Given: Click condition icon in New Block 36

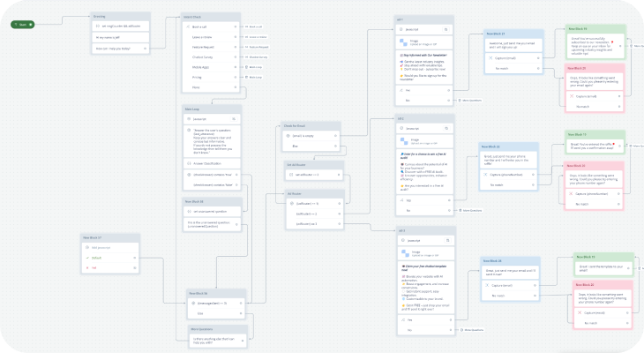Looking at the screenshot, I should click(193, 304).
